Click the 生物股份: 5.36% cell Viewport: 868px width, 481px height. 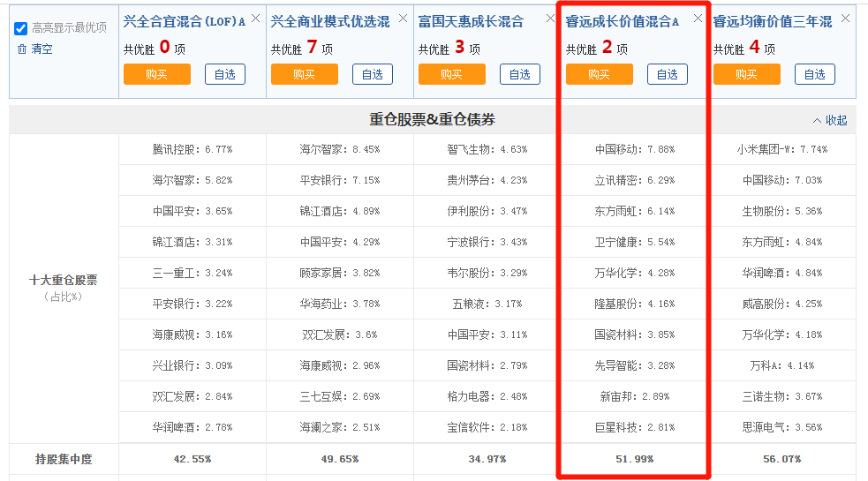[x=782, y=212]
